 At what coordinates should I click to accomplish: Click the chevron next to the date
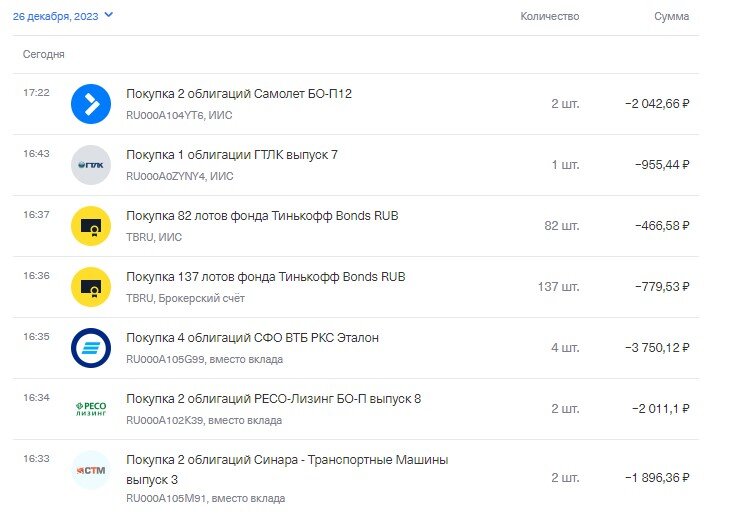pyautogui.click(x=108, y=15)
